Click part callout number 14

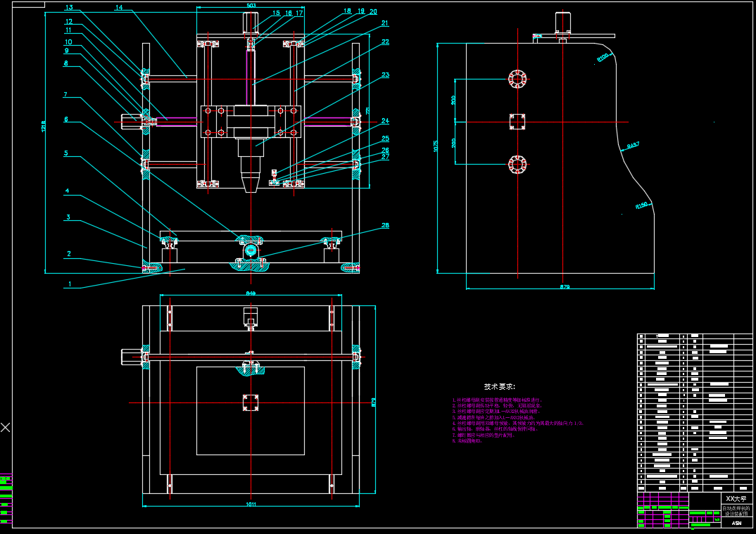[119, 8]
